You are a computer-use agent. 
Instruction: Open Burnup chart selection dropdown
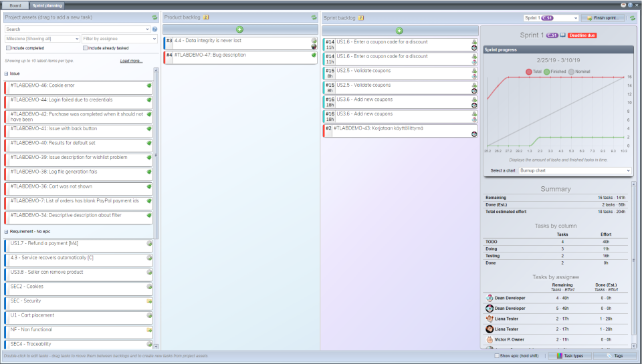click(x=628, y=170)
